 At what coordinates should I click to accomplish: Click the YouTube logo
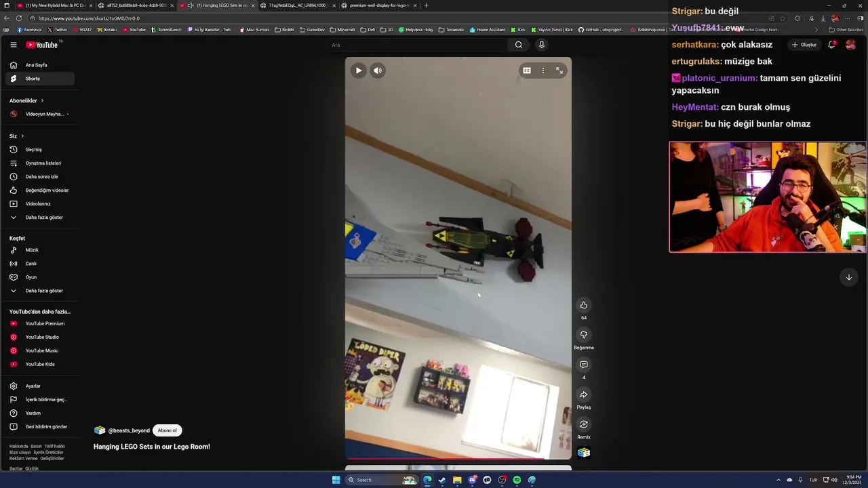(x=43, y=45)
